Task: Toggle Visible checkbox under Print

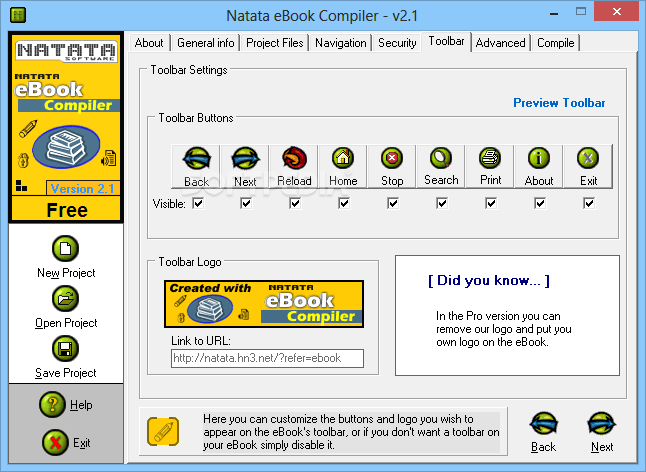Action: pos(491,203)
